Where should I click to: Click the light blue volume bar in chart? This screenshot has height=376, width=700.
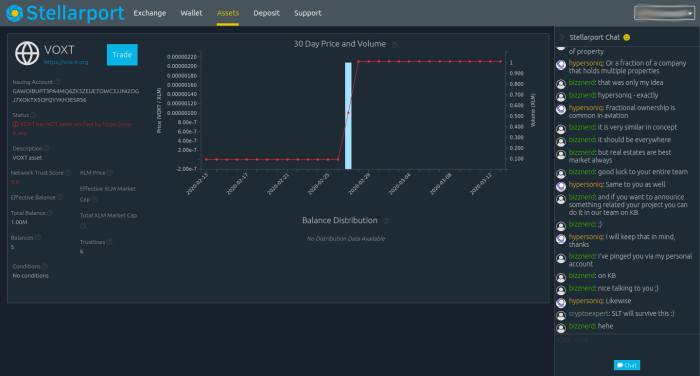coord(348,115)
